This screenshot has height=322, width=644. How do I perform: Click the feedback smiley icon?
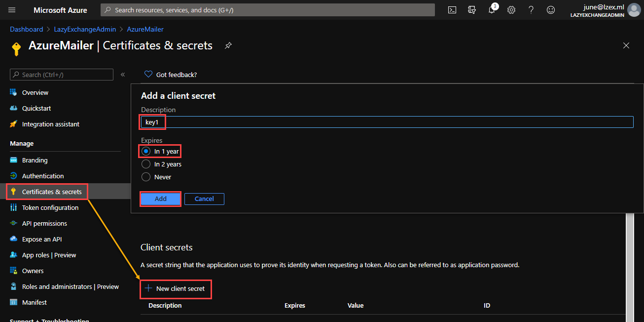point(551,10)
